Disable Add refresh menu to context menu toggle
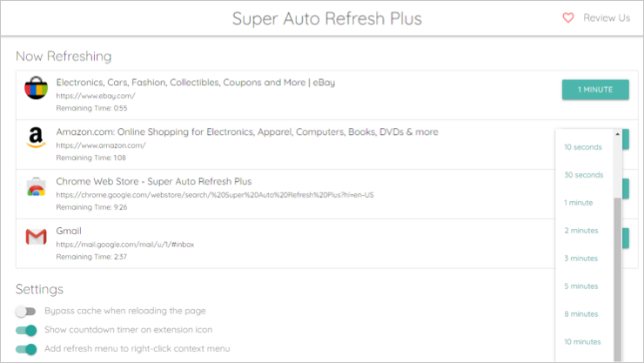Image resolution: width=644 pixels, height=363 pixels. tap(26, 349)
